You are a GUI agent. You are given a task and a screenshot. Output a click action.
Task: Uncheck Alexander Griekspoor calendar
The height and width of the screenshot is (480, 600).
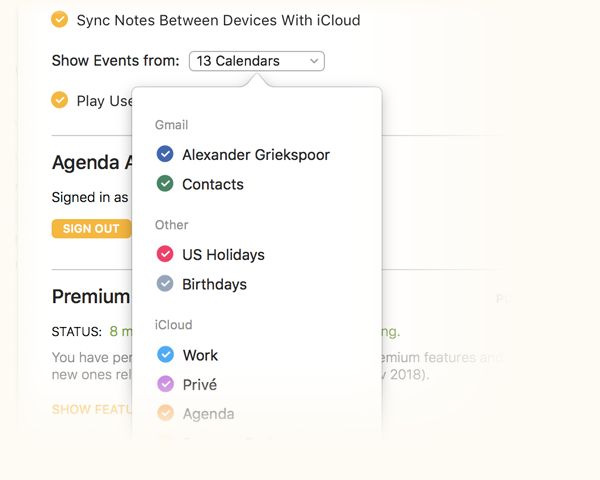(165, 154)
